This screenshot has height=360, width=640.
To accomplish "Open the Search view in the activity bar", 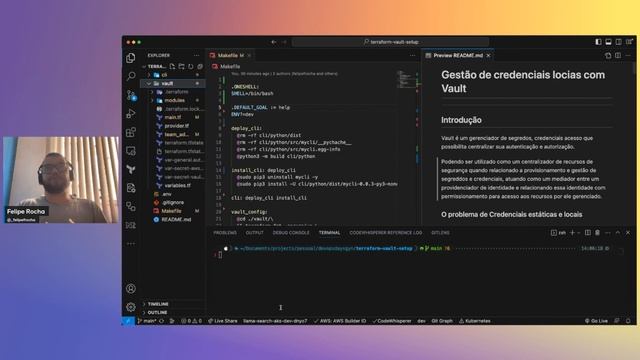I will pyautogui.click(x=131, y=76).
